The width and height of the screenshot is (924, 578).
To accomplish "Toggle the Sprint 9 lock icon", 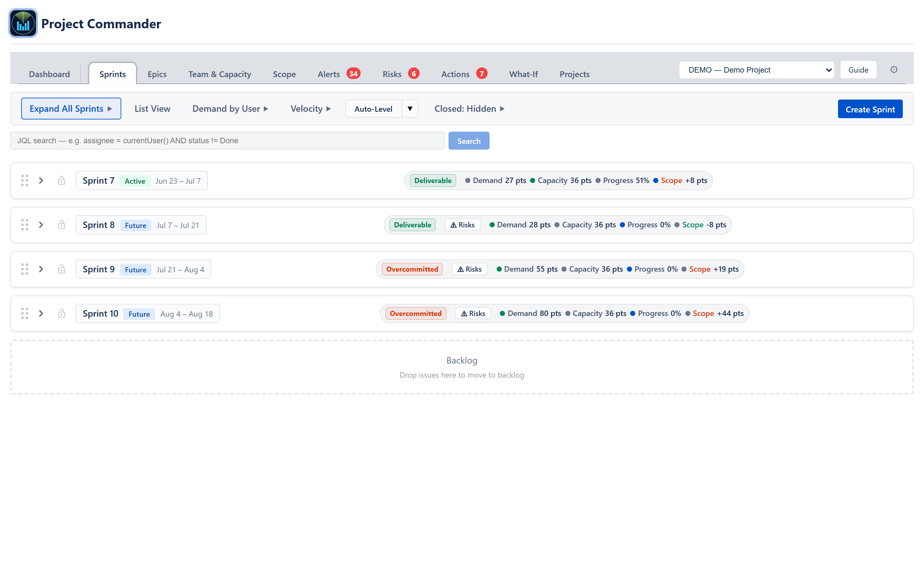I will click(x=62, y=269).
